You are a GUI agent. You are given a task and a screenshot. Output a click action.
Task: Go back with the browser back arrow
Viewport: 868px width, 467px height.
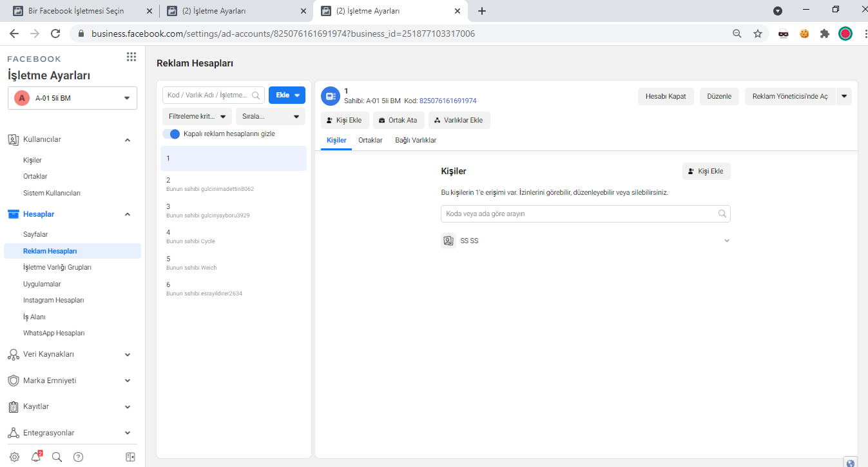(14, 34)
